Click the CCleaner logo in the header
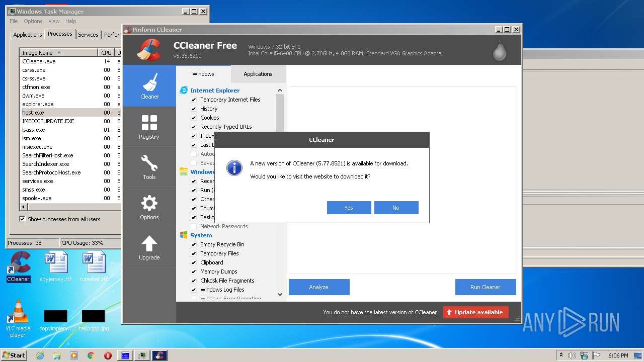This screenshot has width=644, height=362. 149,50
